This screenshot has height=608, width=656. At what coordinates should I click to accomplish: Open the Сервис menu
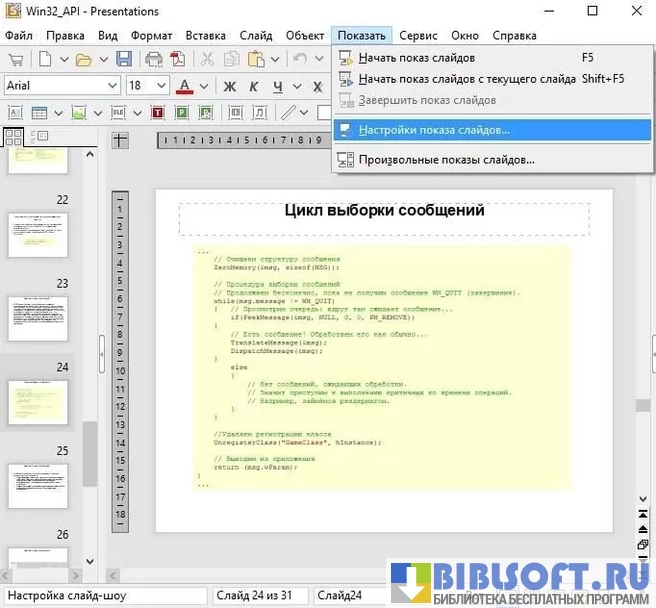tap(418, 35)
